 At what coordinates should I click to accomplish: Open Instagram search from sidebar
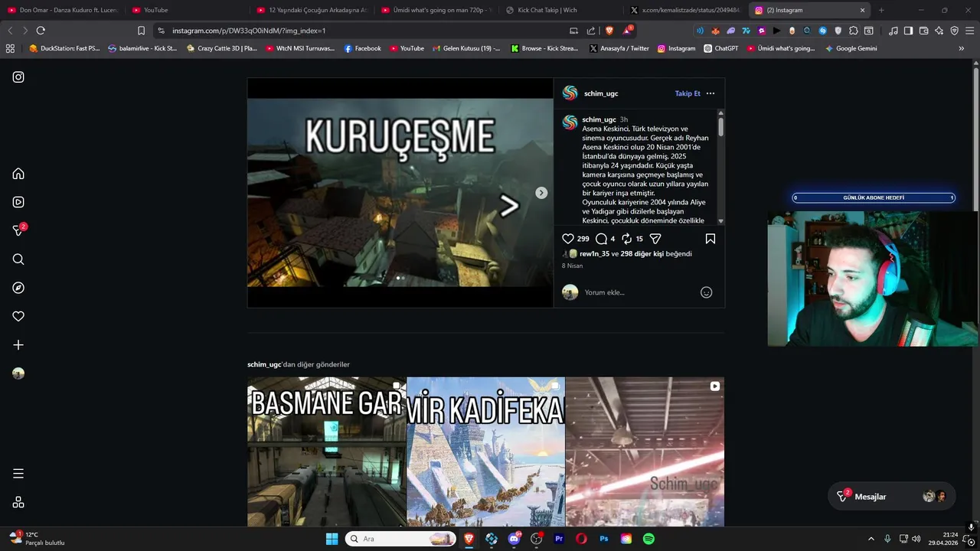tap(18, 259)
